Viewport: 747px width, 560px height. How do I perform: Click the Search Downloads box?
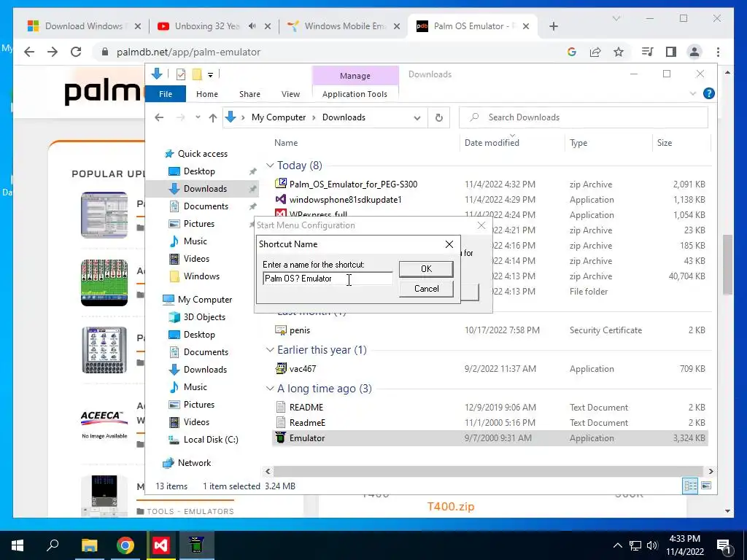[583, 117]
